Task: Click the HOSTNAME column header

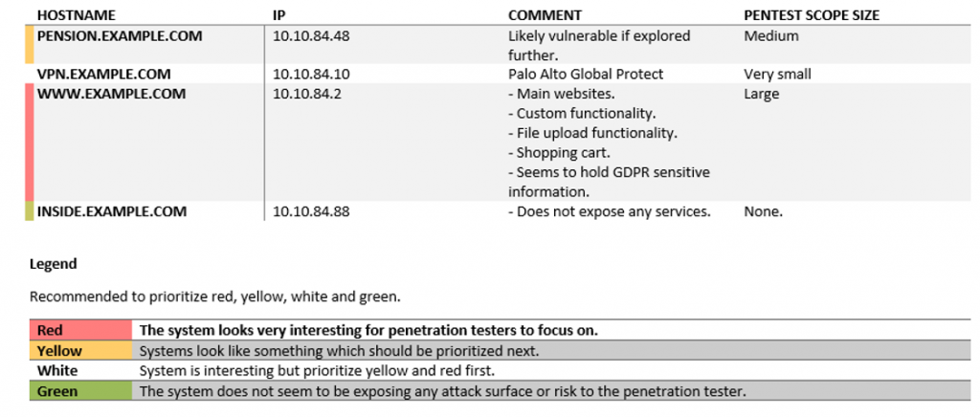Action: coord(77,15)
